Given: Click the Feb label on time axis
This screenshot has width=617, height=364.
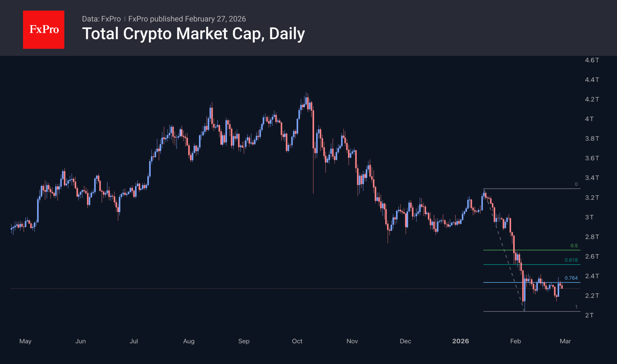Looking at the screenshot, I should click(x=515, y=341).
